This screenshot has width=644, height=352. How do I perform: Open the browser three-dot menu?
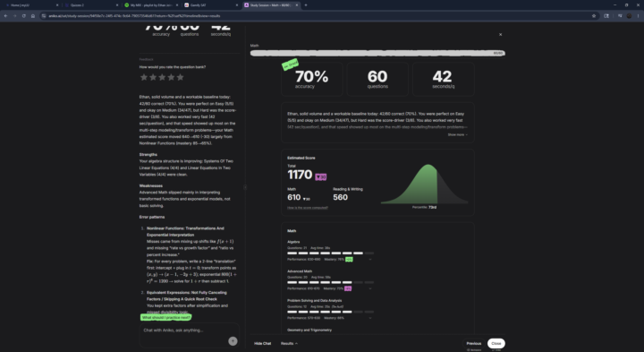pyautogui.click(x=639, y=15)
